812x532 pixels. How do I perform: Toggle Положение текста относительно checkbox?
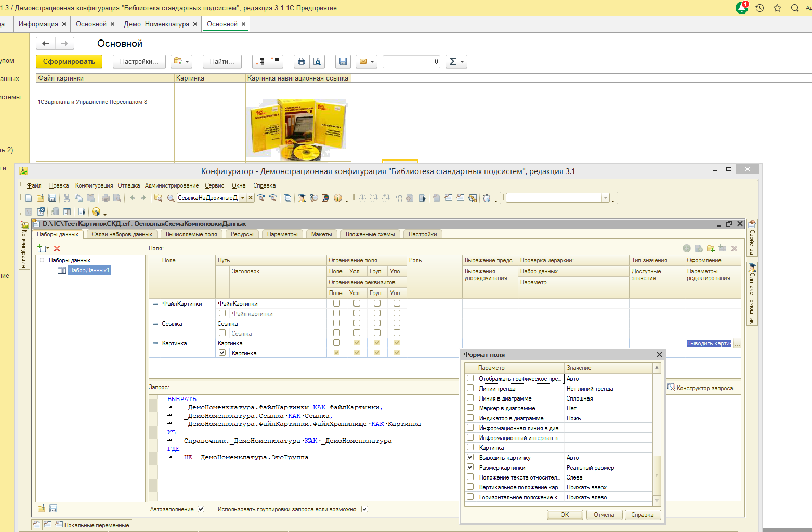pos(470,477)
